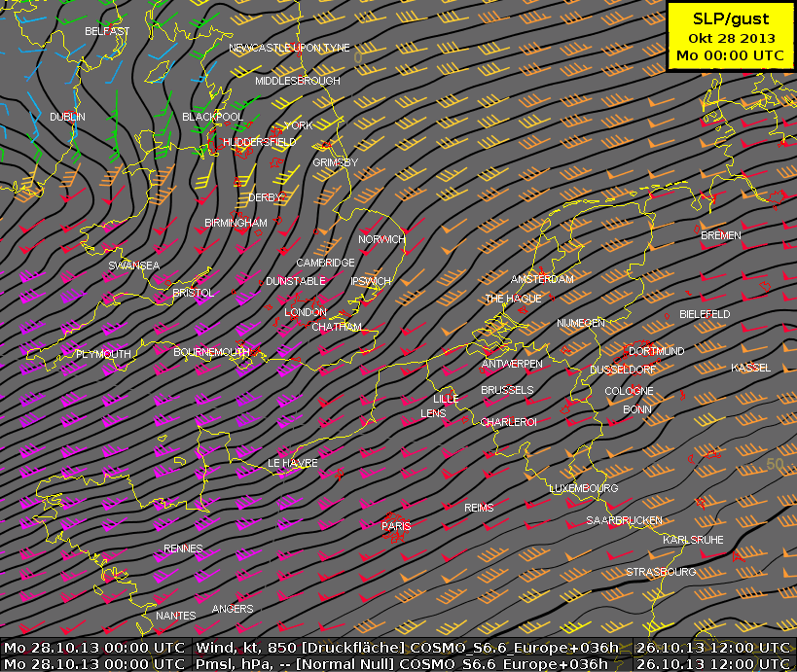Viewport: 797px width, 672px height.
Task: Select the PARIS city label
Action: click(x=396, y=526)
